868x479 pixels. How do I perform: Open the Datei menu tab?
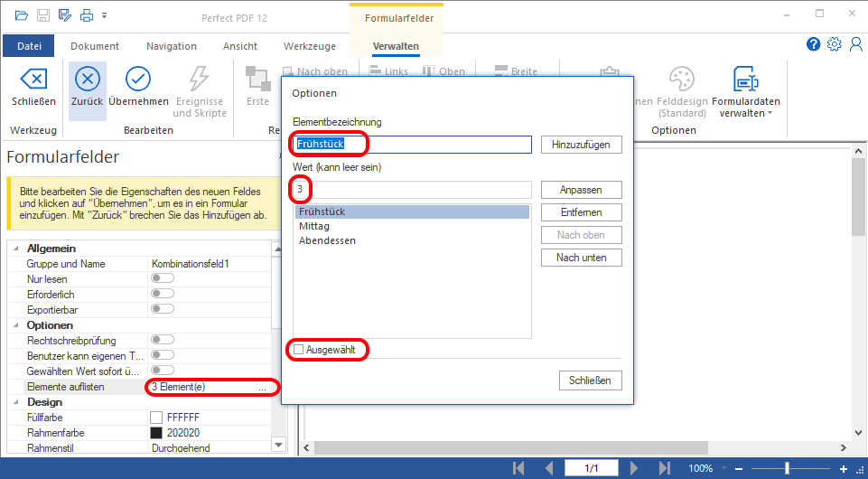29,46
